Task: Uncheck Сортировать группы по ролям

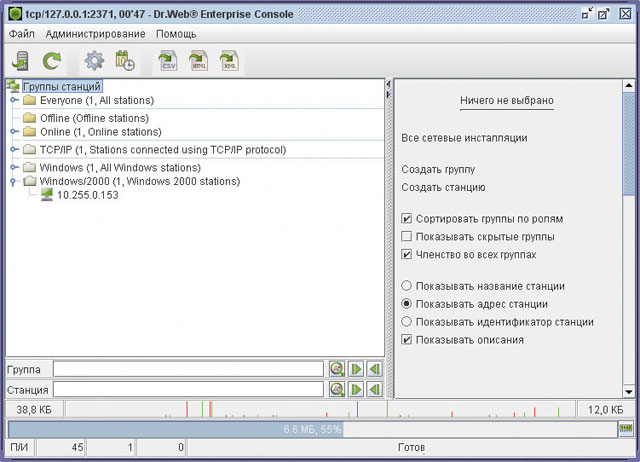Action: pyautogui.click(x=406, y=219)
